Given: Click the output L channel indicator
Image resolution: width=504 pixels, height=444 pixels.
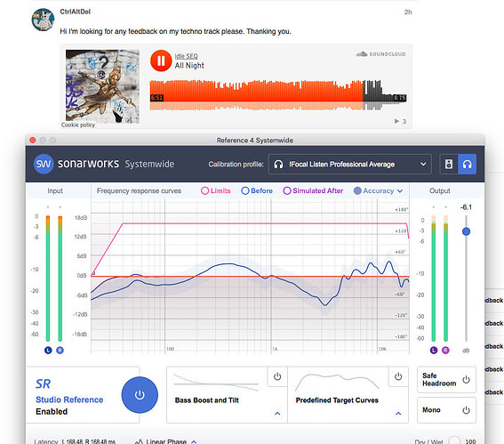Looking at the screenshot, I should [x=434, y=350].
